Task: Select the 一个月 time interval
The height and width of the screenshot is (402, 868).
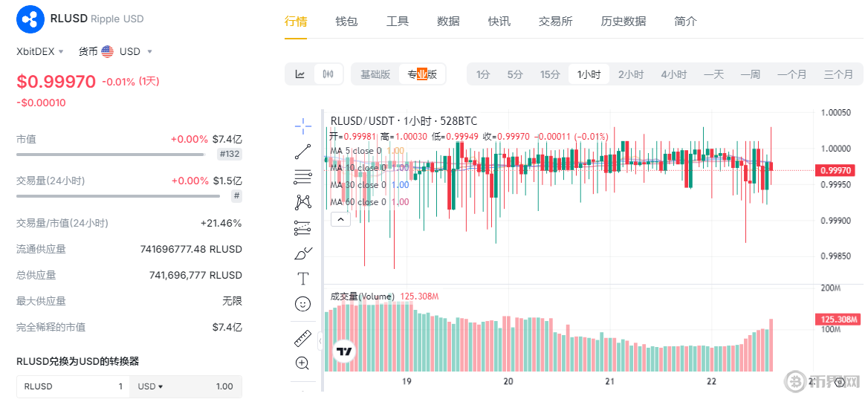Action: pos(791,74)
